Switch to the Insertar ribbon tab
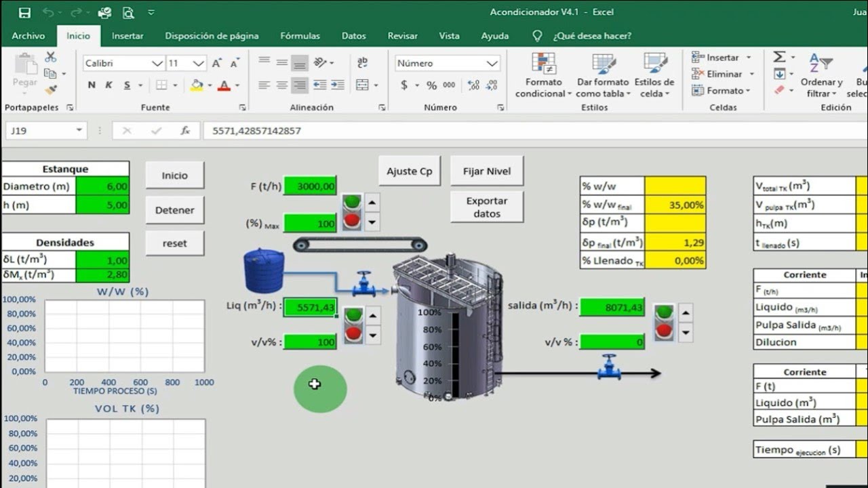 (x=127, y=36)
